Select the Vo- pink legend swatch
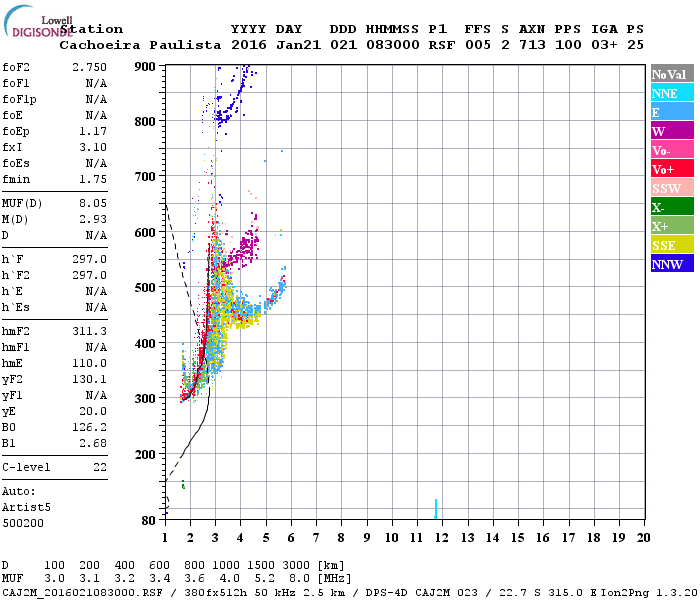 [x=672, y=150]
